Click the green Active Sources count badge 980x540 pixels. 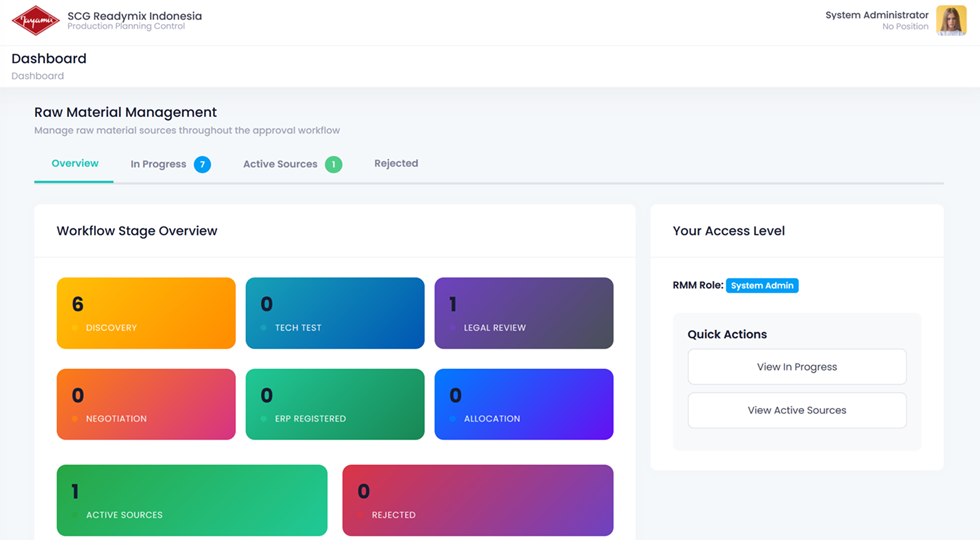click(x=333, y=164)
